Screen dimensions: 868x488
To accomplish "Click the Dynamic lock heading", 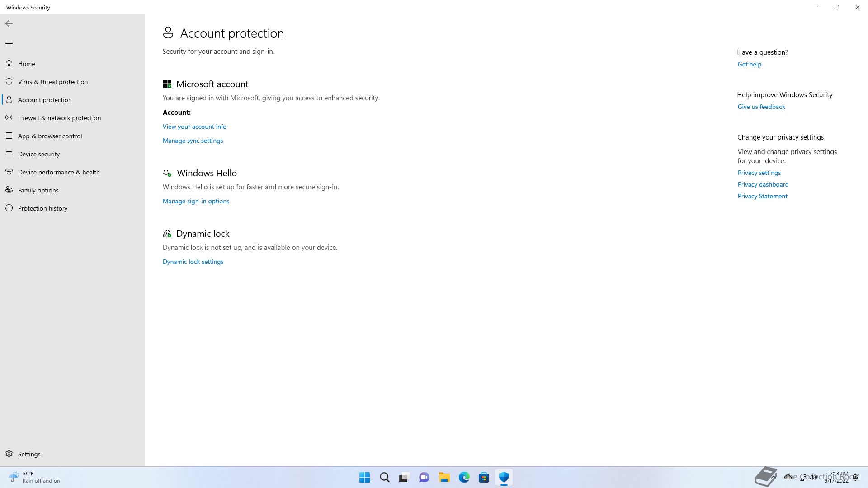I will [x=203, y=234].
